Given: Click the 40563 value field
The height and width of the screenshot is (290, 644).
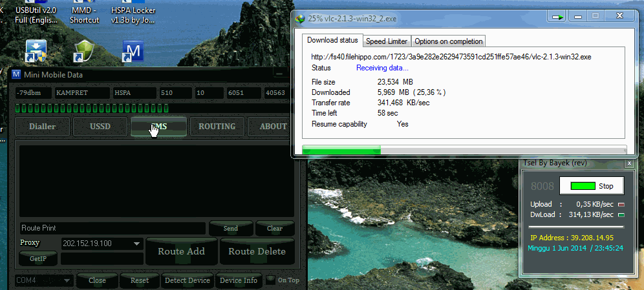Looking at the screenshot, I should (x=276, y=93).
